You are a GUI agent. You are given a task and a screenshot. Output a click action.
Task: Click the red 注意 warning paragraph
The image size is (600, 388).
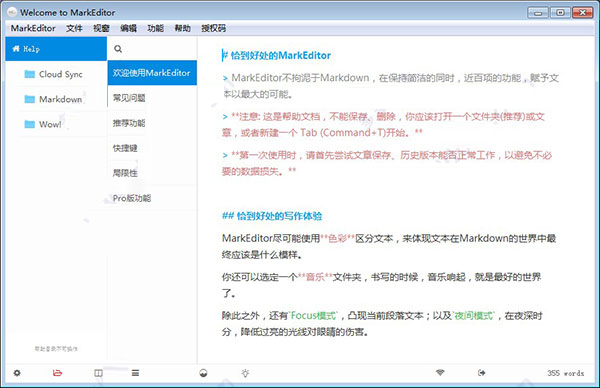coord(383,124)
